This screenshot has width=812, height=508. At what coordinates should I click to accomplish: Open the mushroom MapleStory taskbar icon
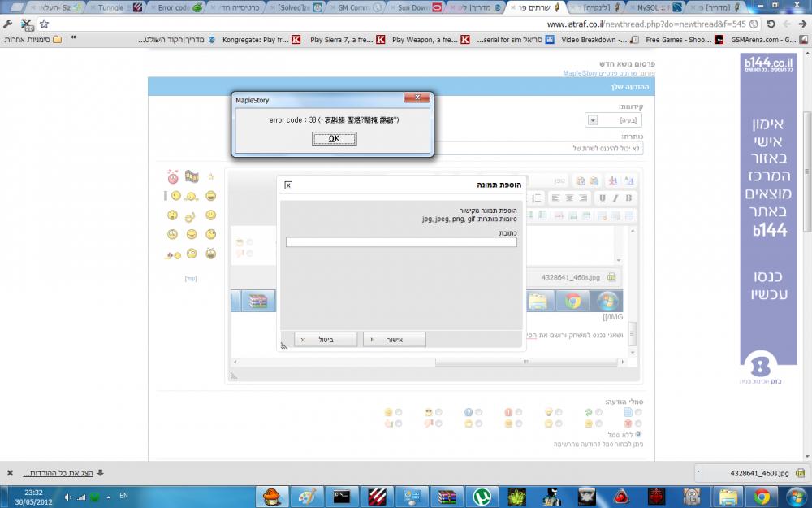(x=272, y=497)
